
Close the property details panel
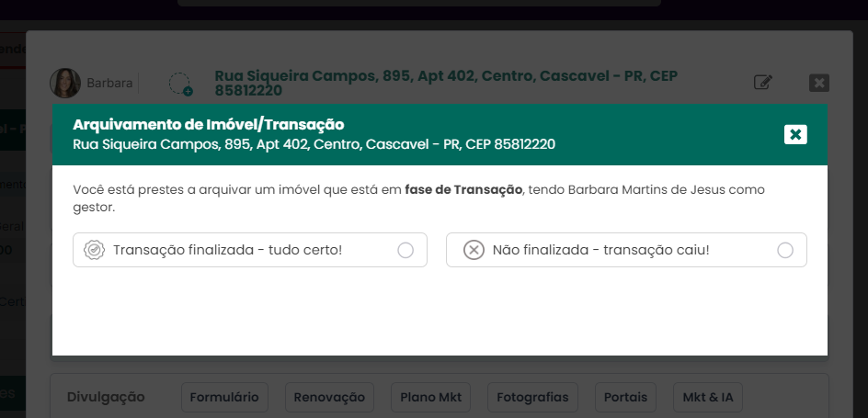(819, 83)
